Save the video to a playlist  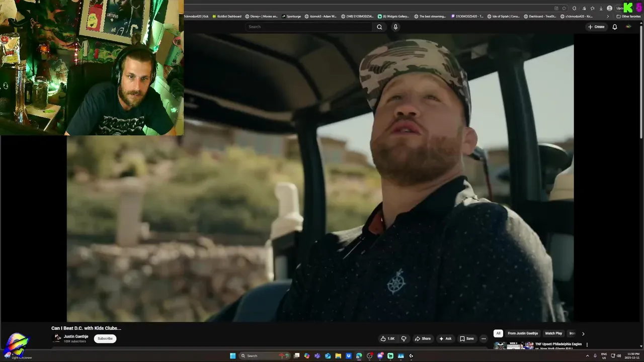click(467, 338)
